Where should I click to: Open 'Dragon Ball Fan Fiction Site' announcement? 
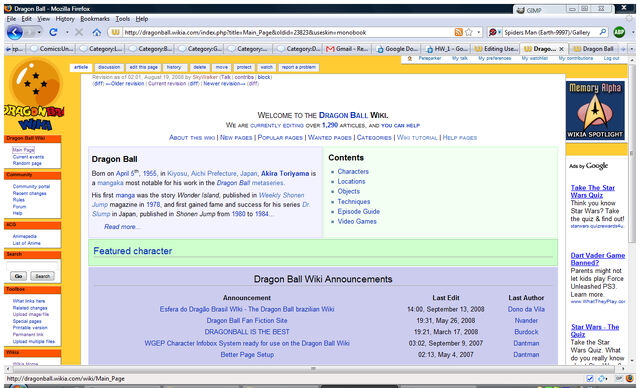click(x=247, y=321)
